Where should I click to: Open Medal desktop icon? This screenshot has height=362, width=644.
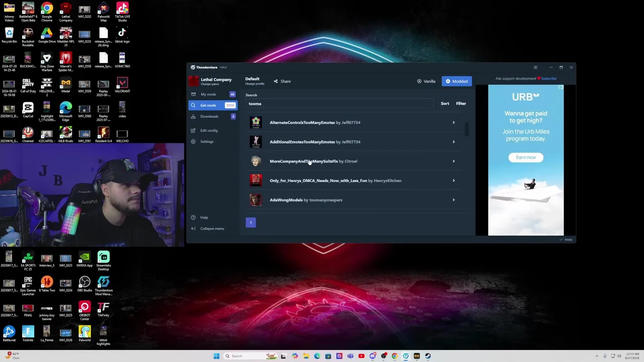[x=65, y=85]
